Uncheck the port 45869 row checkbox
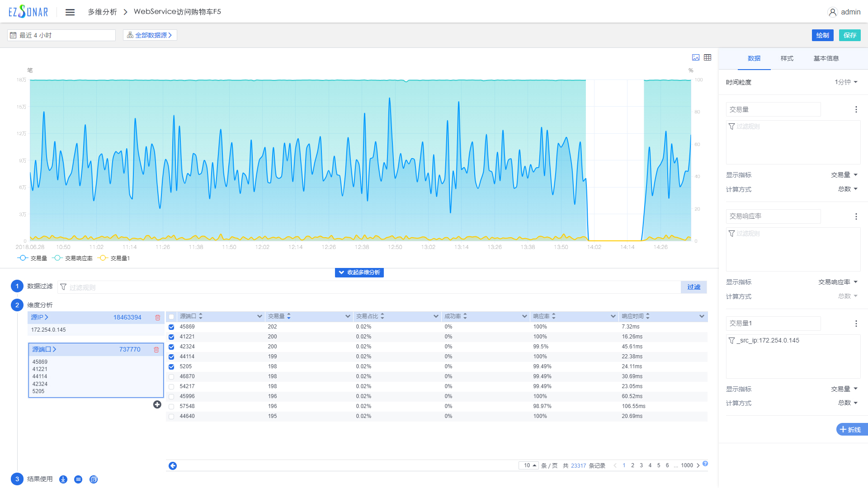Screen dimensions: 868x488 pos(171,327)
